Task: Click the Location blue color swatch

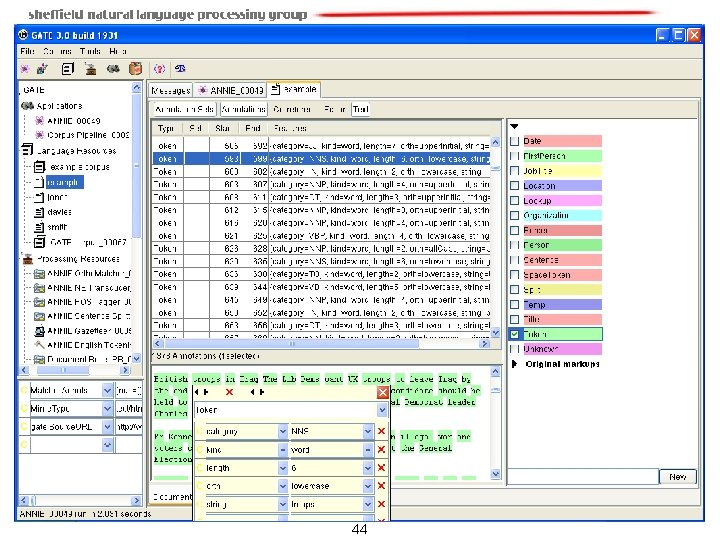Action: (x=562, y=186)
